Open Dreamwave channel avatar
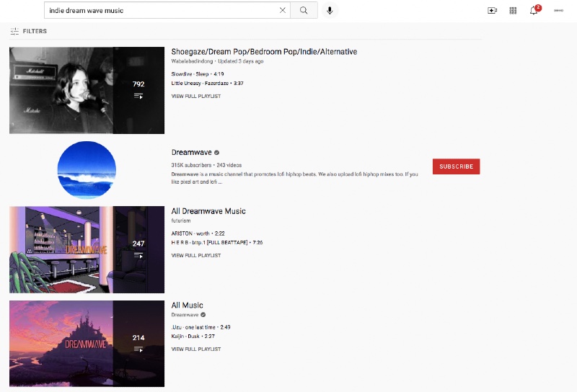This screenshot has height=392, width=577. click(87, 170)
